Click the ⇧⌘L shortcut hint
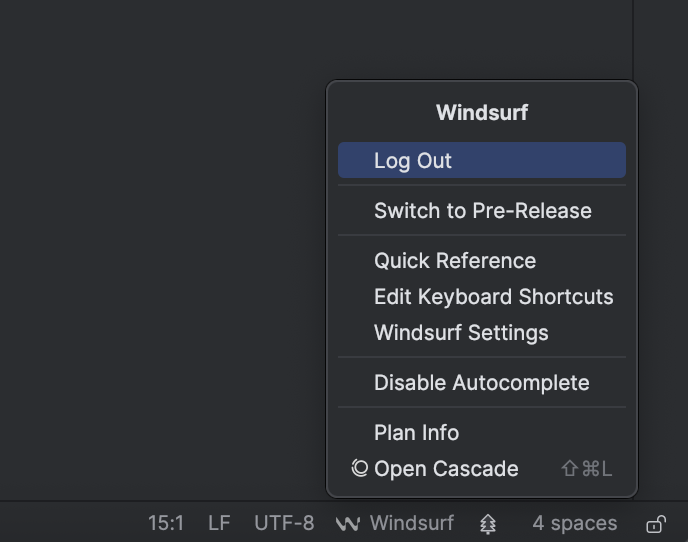The width and height of the screenshot is (688, 542). pos(586,468)
